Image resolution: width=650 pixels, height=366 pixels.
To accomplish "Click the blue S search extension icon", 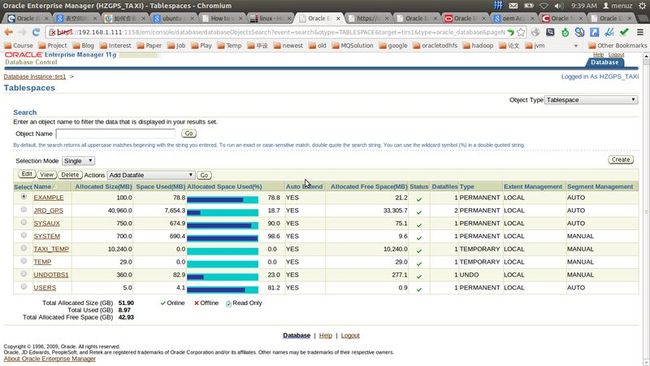I will (580, 32).
